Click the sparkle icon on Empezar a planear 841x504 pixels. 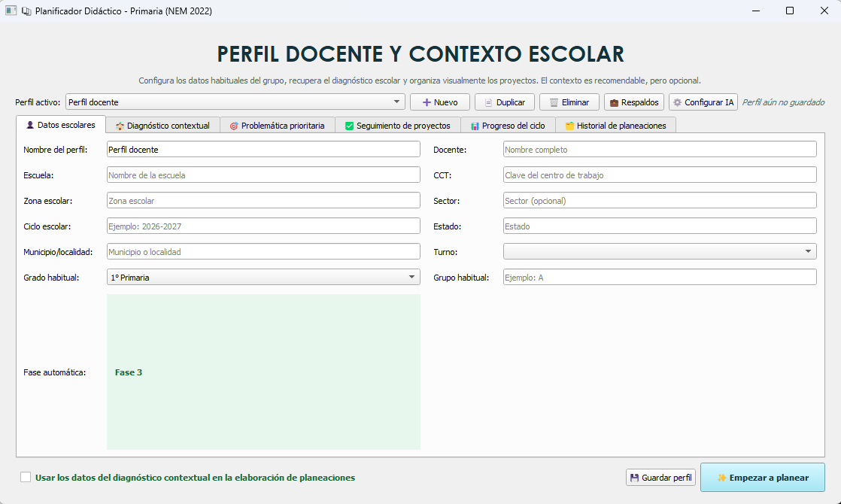click(x=722, y=478)
